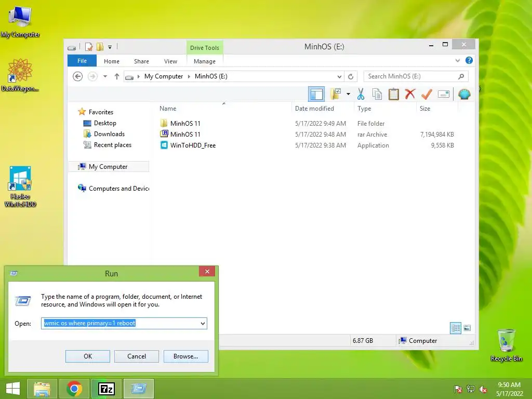532x399 pixels.
Task: Open the File menu tab
Action: click(x=82, y=61)
